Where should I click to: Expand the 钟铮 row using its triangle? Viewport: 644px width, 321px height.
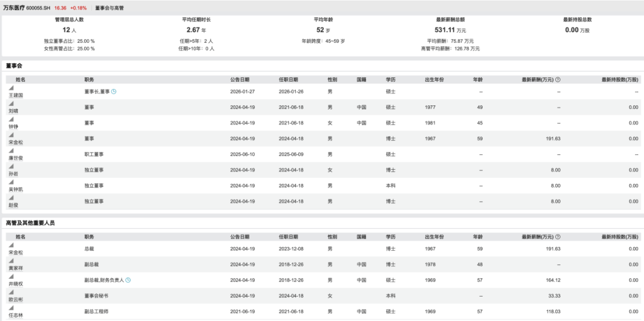(x=11, y=119)
